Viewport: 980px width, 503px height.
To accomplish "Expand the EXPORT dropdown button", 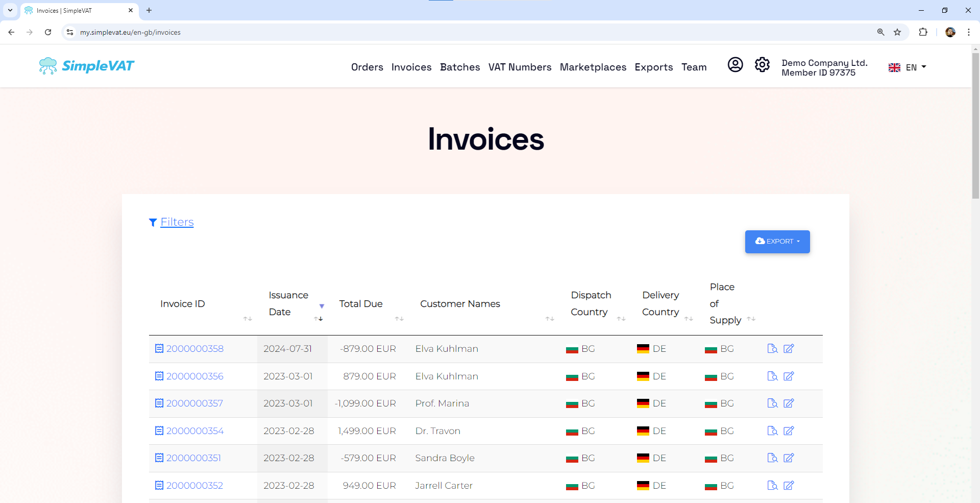I will (x=777, y=242).
